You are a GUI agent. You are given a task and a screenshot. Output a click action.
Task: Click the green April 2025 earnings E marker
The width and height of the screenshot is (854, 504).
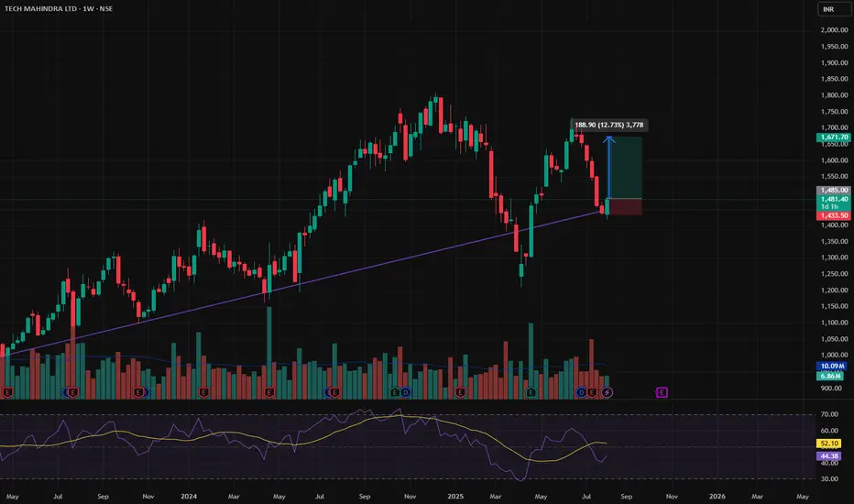pos(531,392)
